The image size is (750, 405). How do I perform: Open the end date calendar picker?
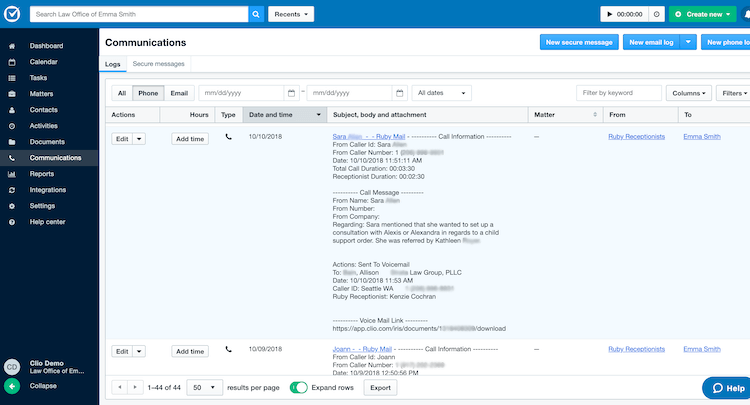pos(399,93)
